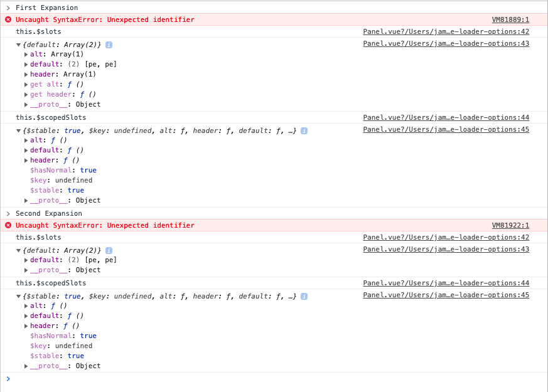Viewport: 548px width, 392px height.
Task: Expand the First Expansion group
Action: click(8, 8)
